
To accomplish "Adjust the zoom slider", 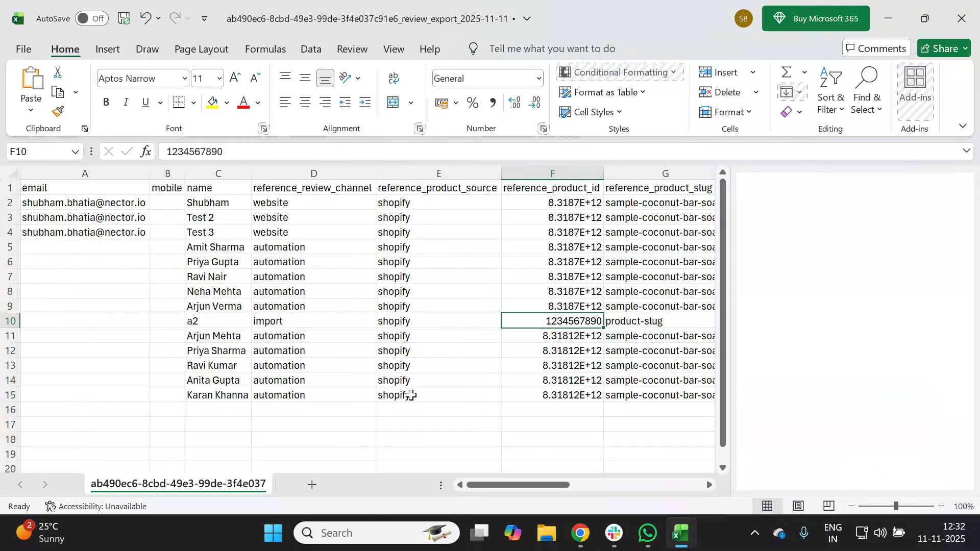I will pyautogui.click(x=897, y=506).
